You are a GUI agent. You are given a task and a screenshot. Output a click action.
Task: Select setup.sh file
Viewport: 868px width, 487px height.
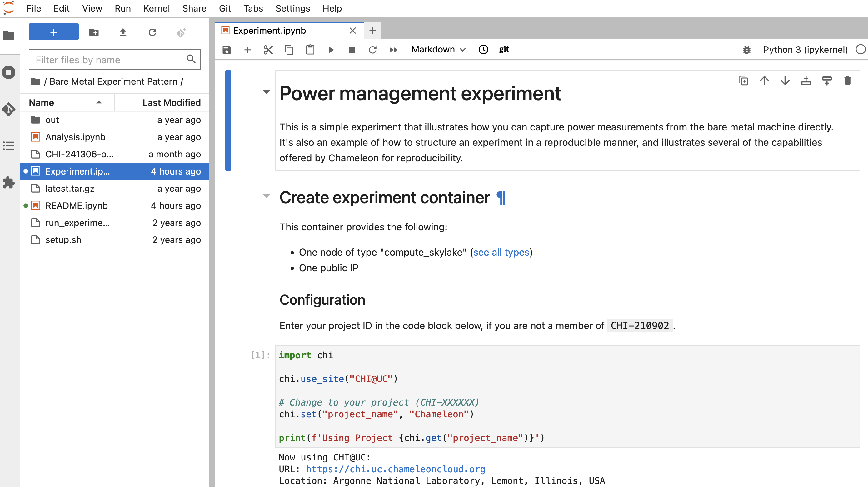(x=115, y=240)
